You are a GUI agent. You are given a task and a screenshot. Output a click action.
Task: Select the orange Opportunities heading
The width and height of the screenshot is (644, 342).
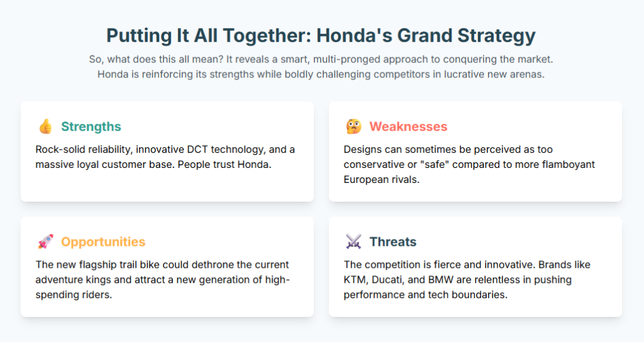pos(103,242)
